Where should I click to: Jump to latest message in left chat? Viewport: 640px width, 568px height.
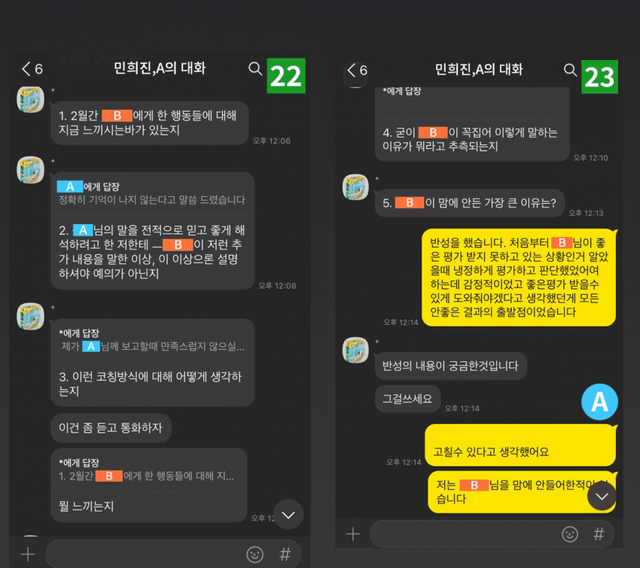point(288,515)
